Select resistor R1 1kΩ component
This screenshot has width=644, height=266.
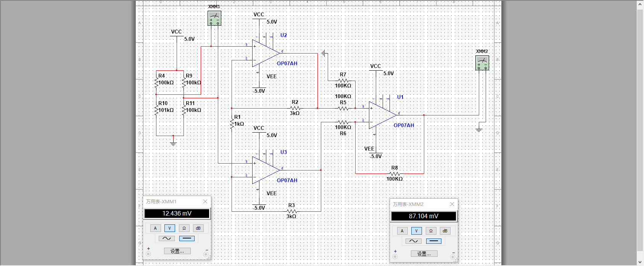click(x=232, y=123)
